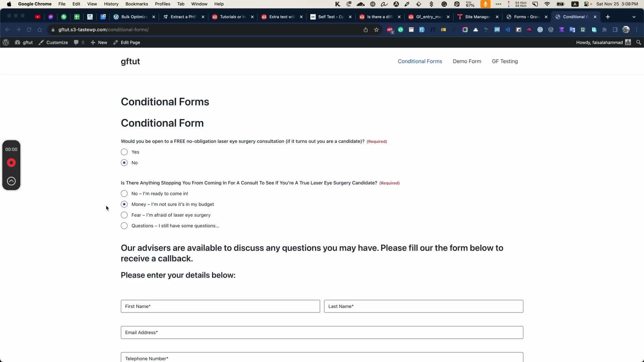Image resolution: width=644 pixels, height=362 pixels.
Task: Reload the page using the refresh icon
Action: point(29,30)
